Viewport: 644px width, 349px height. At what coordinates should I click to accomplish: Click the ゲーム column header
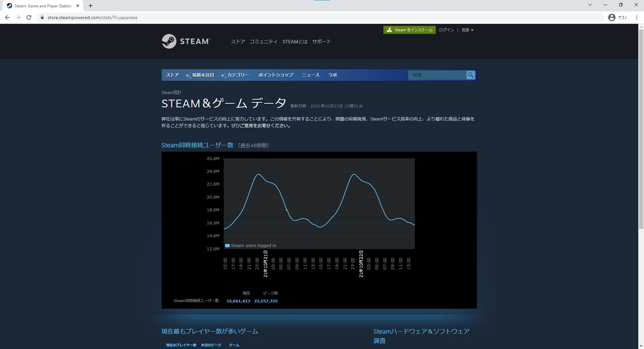234,345
